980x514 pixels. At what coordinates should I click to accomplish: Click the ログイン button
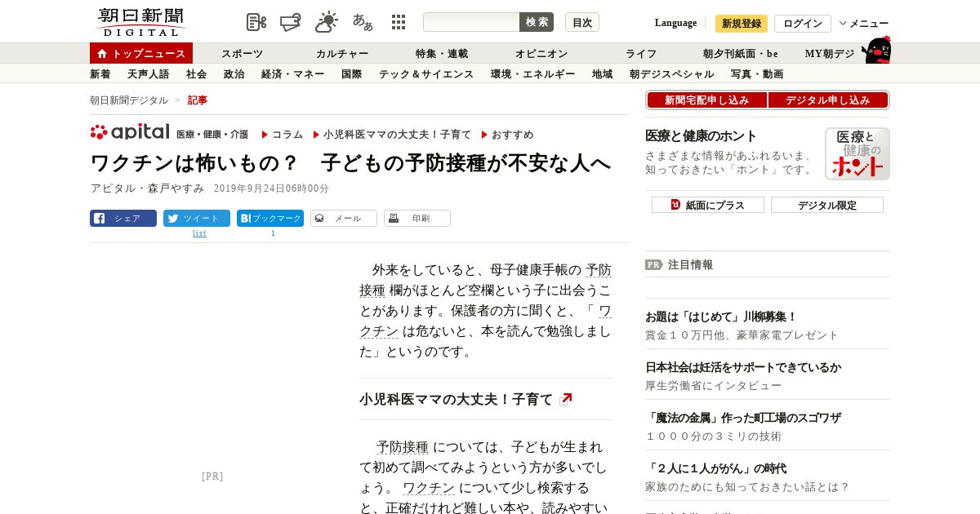tap(803, 24)
